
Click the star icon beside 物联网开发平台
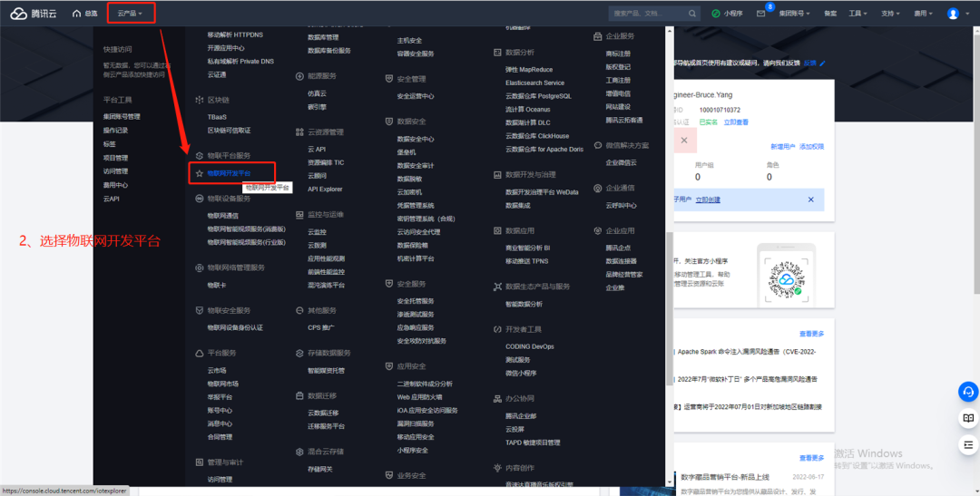click(200, 173)
